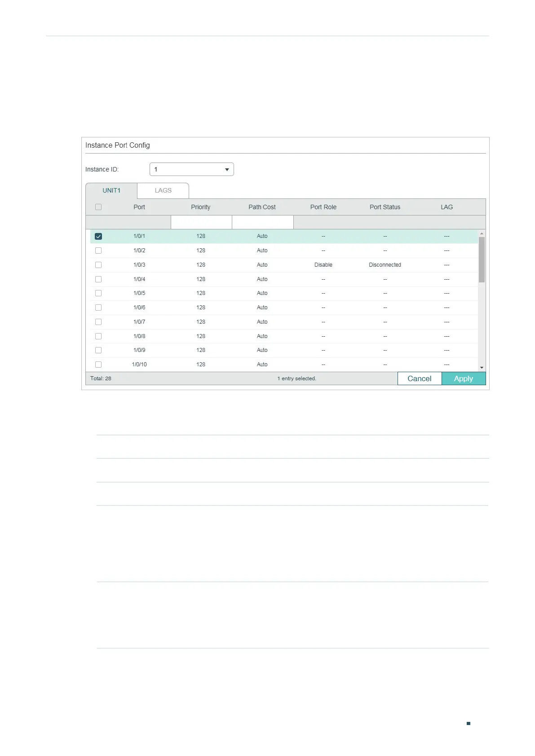Click the Cancel button

pos(420,378)
